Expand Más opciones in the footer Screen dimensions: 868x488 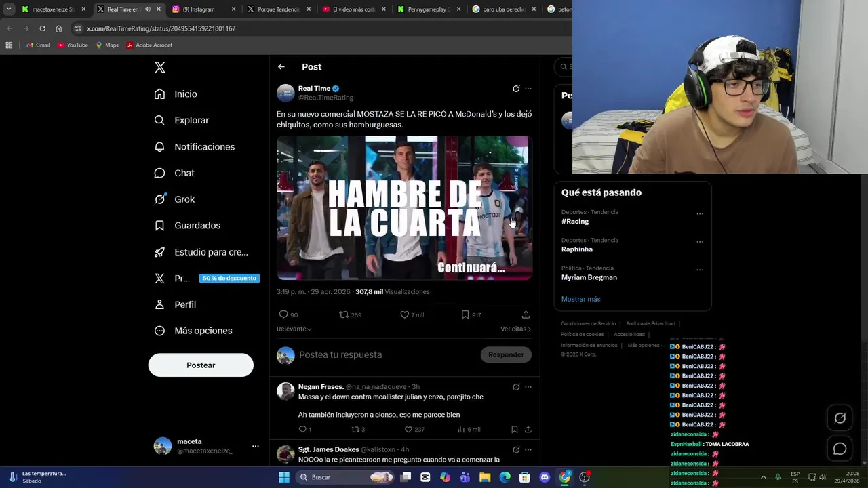coord(646,346)
